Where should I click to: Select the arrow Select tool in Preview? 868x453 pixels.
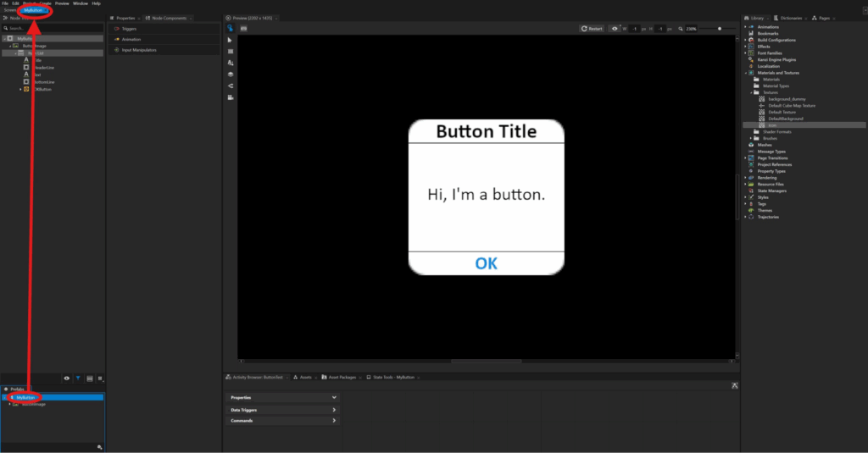(231, 40)
